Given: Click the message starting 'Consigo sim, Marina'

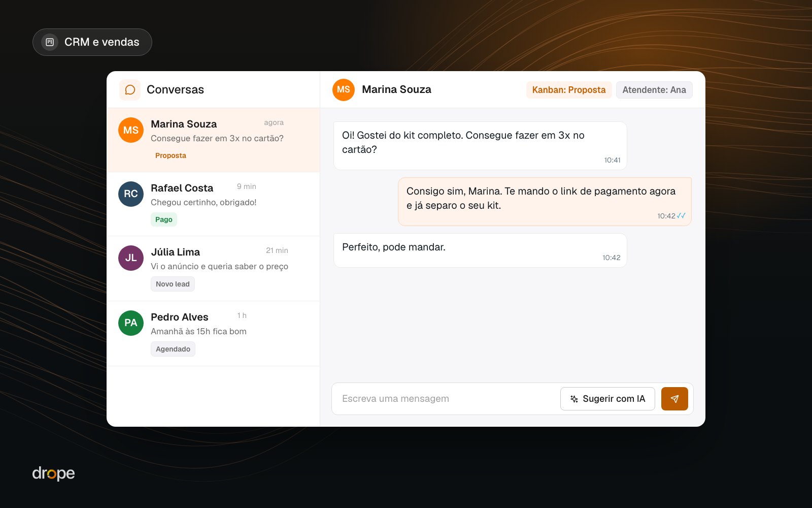Looking at the screenshot, I should pyautogui.click(x=545, y=202).
